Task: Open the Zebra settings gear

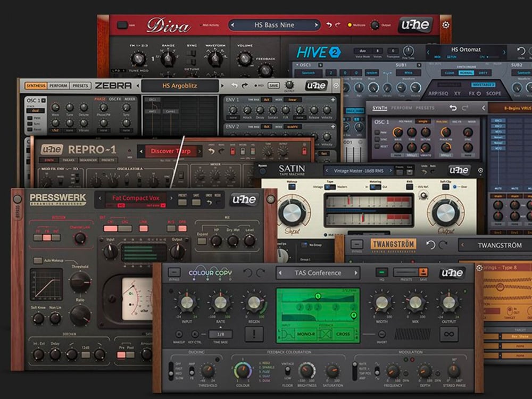Action: click(x=336, y=86)
